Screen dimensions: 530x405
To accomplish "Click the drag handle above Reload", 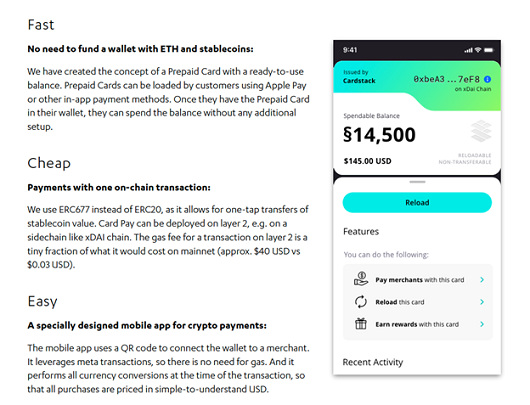I will [x=417, y=182].
